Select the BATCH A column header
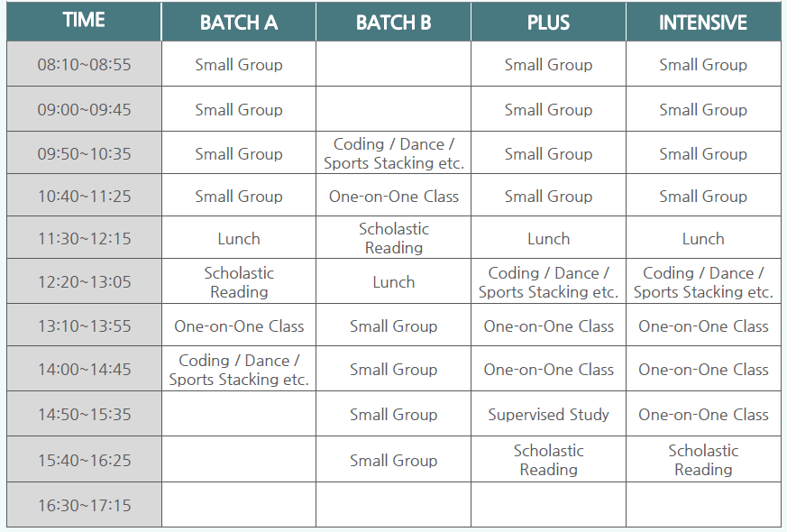The width and height of the screenshot is (787, 532). [x=238, y=21]
